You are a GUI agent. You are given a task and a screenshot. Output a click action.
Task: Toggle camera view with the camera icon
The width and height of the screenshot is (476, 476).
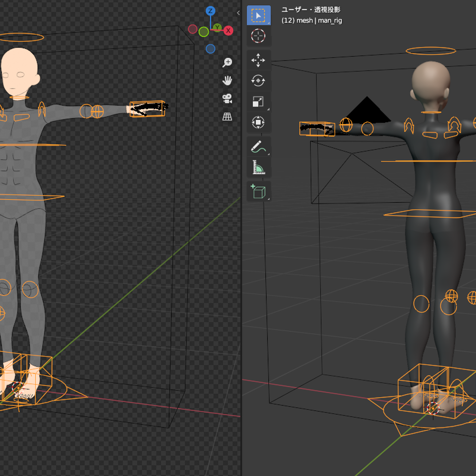pos(228,99)
